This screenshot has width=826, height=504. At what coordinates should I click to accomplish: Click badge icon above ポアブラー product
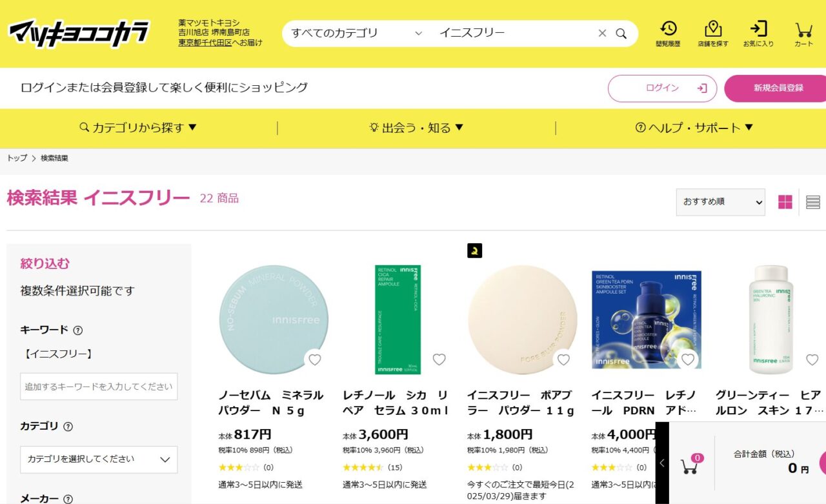(474, 251)
